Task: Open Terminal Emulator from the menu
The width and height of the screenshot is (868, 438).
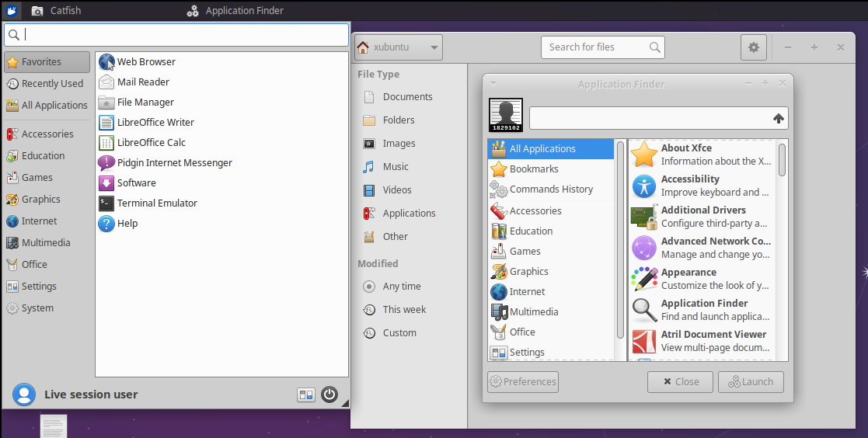Action: 156,203
